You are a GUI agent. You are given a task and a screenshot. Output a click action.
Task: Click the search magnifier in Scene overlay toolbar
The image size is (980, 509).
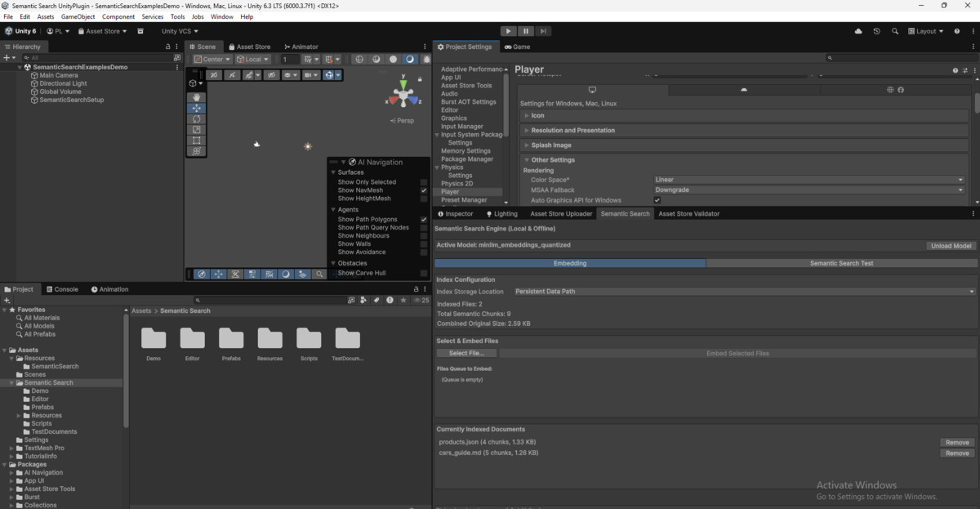pos(320,275)
